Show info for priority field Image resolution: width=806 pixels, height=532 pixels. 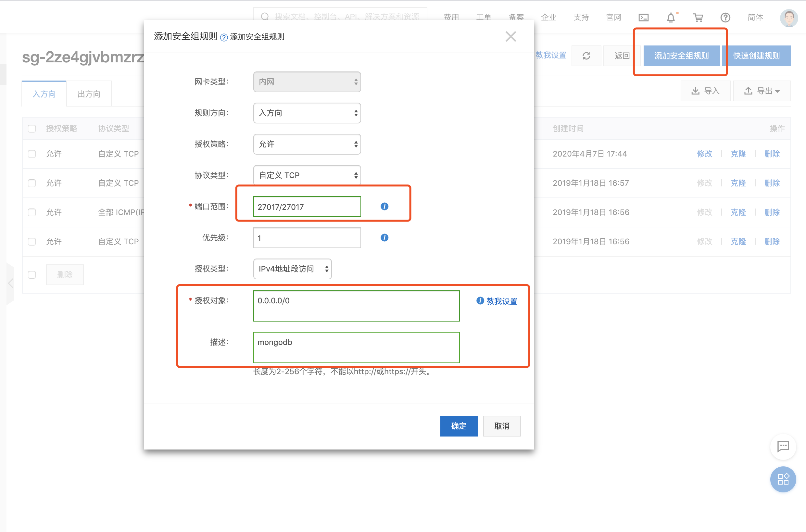(384, 237)
